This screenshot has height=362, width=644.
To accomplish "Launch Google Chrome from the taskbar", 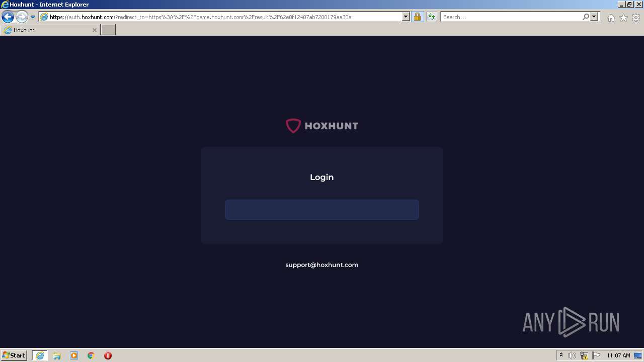I will pyautogui.click(x=91, y=355).
